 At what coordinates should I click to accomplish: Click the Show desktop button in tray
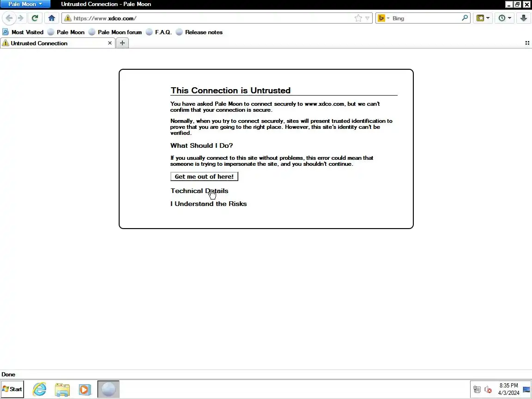pos(526,389)
